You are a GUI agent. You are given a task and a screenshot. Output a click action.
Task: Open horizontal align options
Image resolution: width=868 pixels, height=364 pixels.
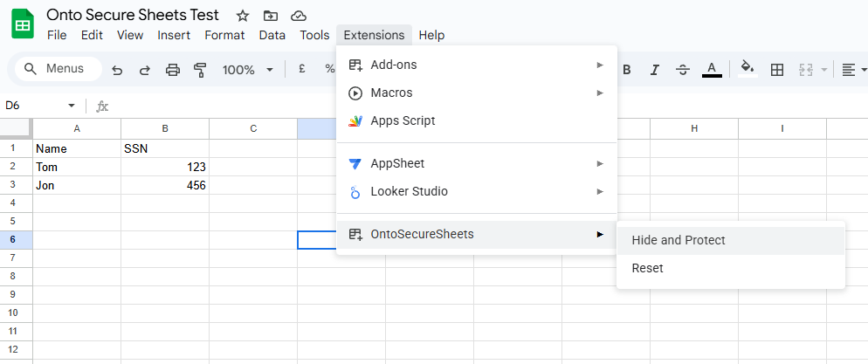click(854, 70)
